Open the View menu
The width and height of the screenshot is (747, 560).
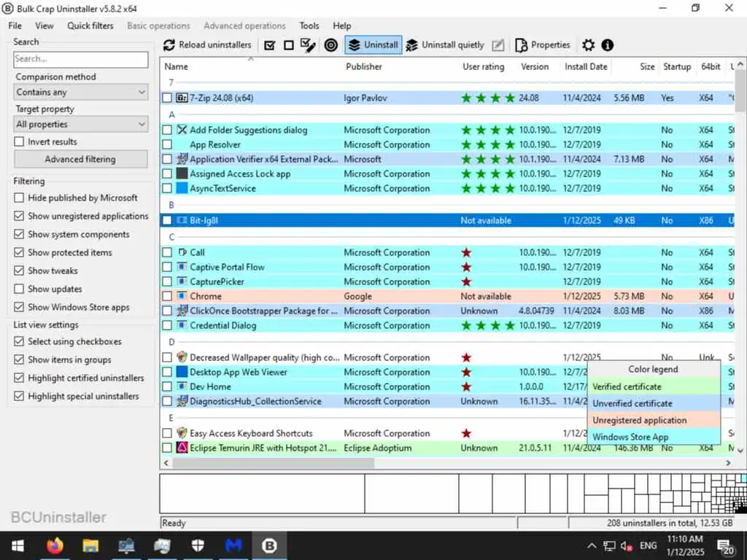pos(44,26)
